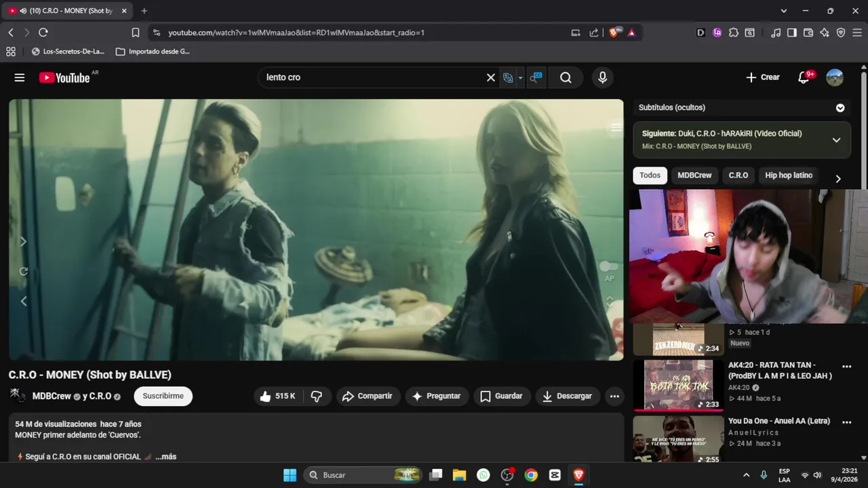The width and height of the screenshot is (868, 488).
Task: Open CapCut from the taskbar
Action: point(555,475)
